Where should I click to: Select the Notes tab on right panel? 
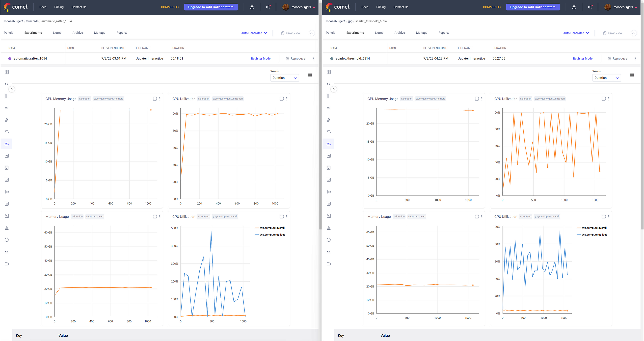tap(379, 32)
